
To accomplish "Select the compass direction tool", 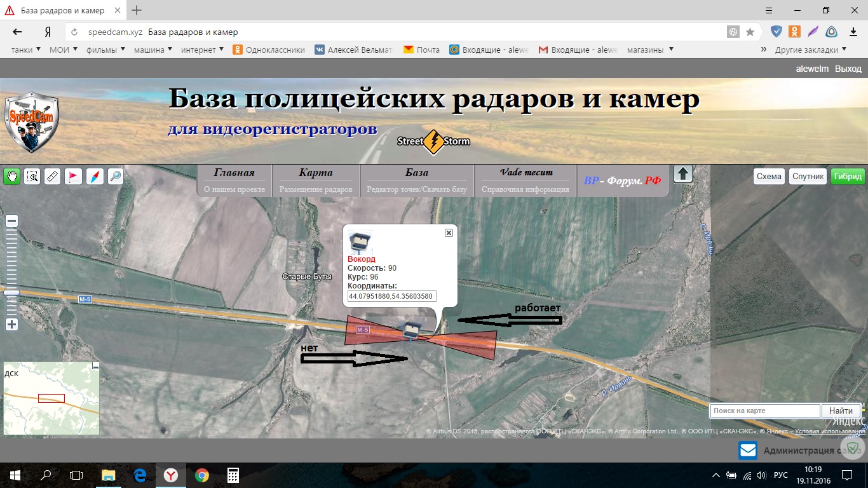I will coord(94,176).
